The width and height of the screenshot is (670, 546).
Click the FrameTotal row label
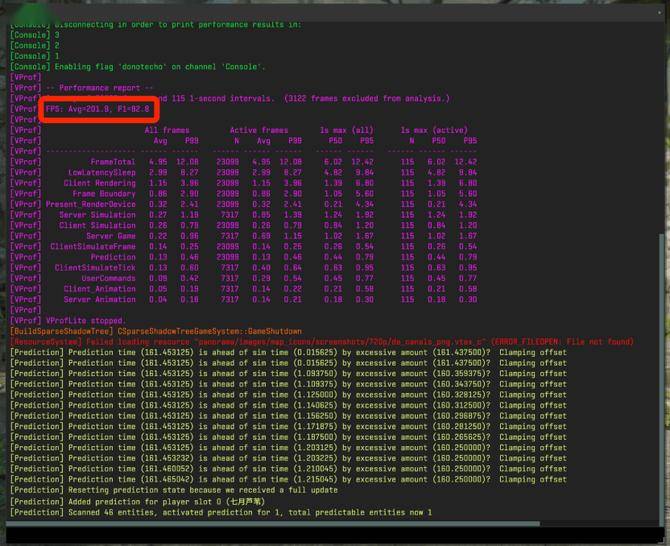click(112, 161)
